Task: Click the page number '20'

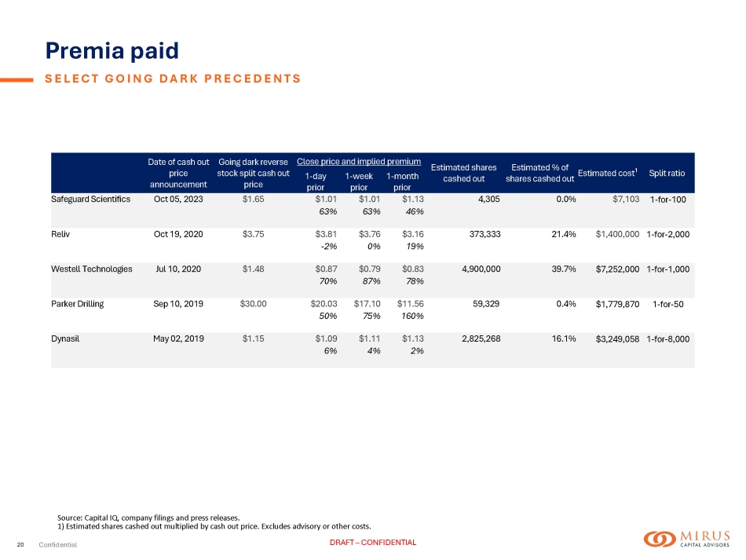Action: [20, 545]
